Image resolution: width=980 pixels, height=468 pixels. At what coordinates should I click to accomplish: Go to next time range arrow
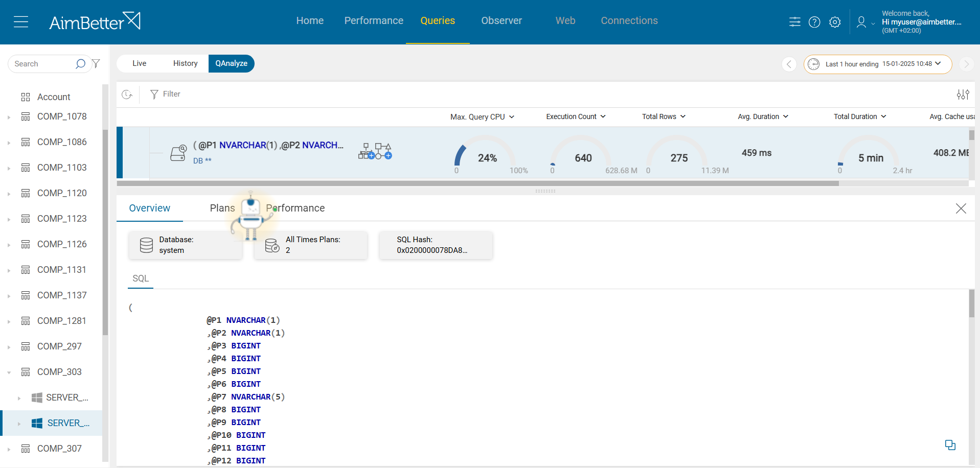click(966, 64)
